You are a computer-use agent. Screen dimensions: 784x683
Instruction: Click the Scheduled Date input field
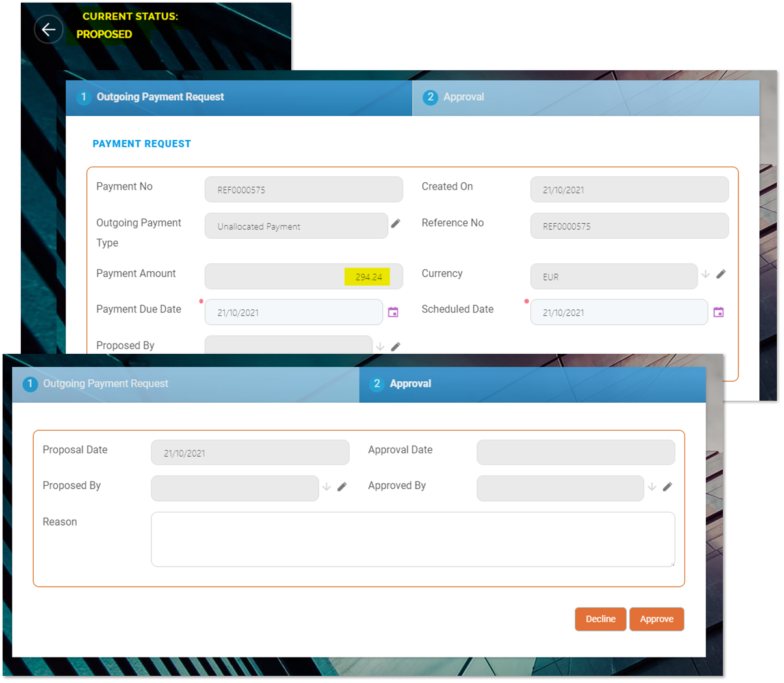(x=618, y=312)
